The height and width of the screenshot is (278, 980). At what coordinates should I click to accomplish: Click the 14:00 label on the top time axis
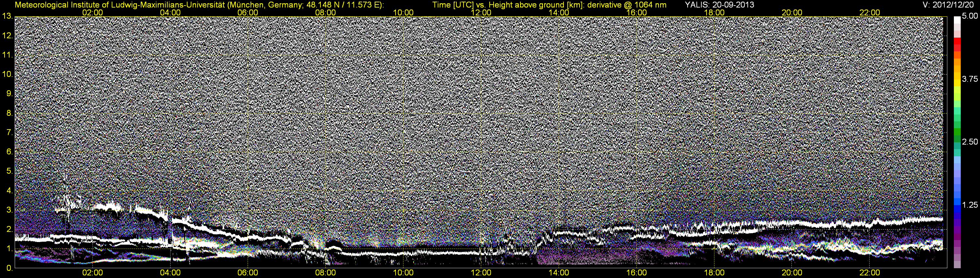click(559, 12)
